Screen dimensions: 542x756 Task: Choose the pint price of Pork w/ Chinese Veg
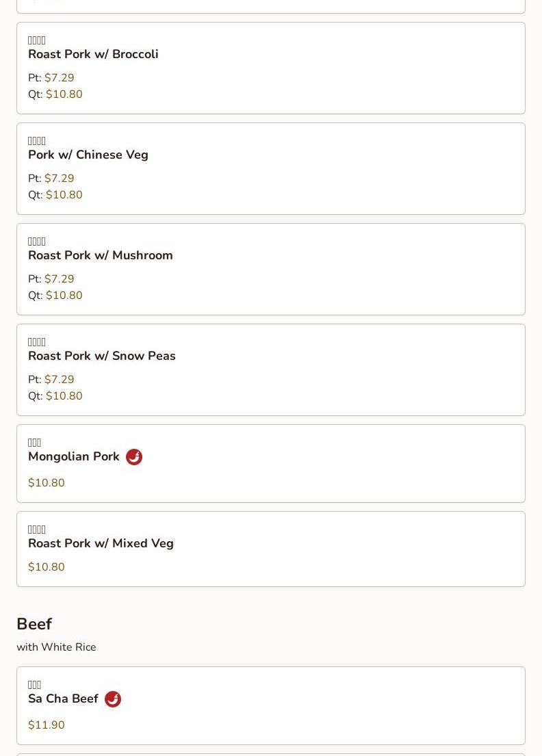click(x=59, y=179)
